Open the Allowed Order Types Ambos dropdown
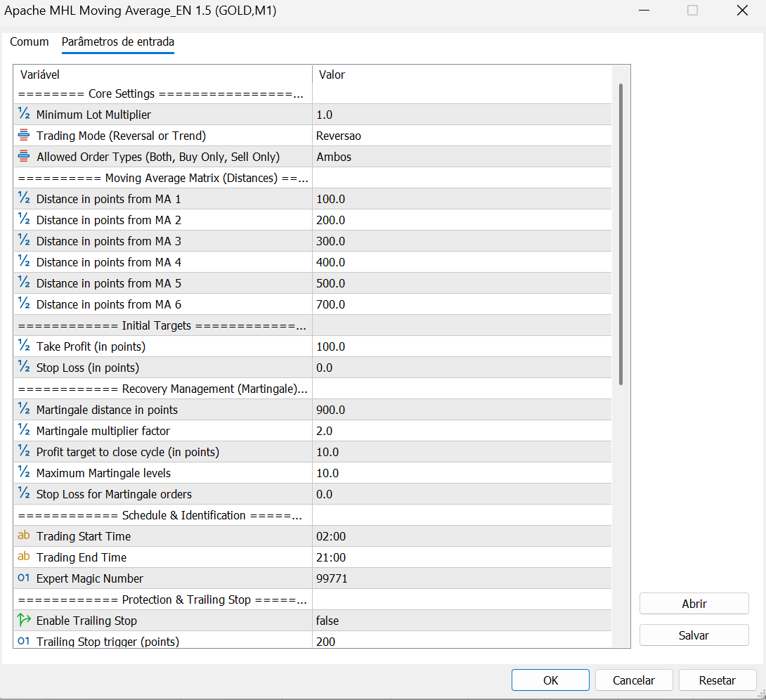 (460, 157)
